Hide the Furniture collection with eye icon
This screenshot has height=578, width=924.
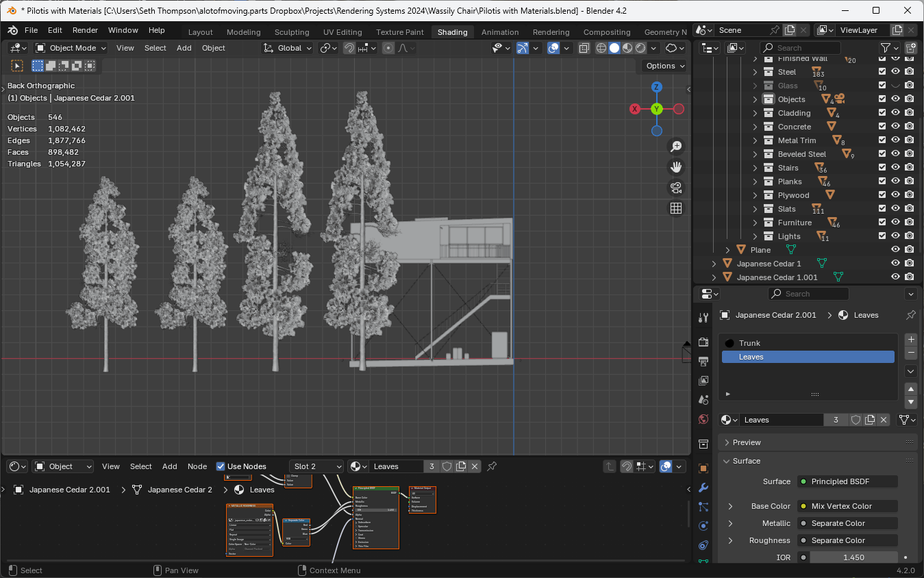[x=895, y=223]
